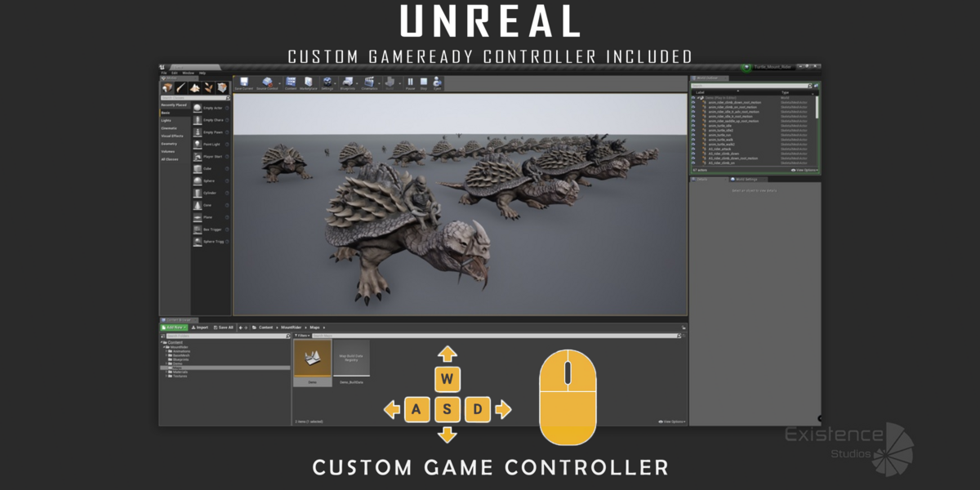This screenshot has width=980, height=490.
Task: Switch to the World Settings tab
Action: [x=746, y=179]
